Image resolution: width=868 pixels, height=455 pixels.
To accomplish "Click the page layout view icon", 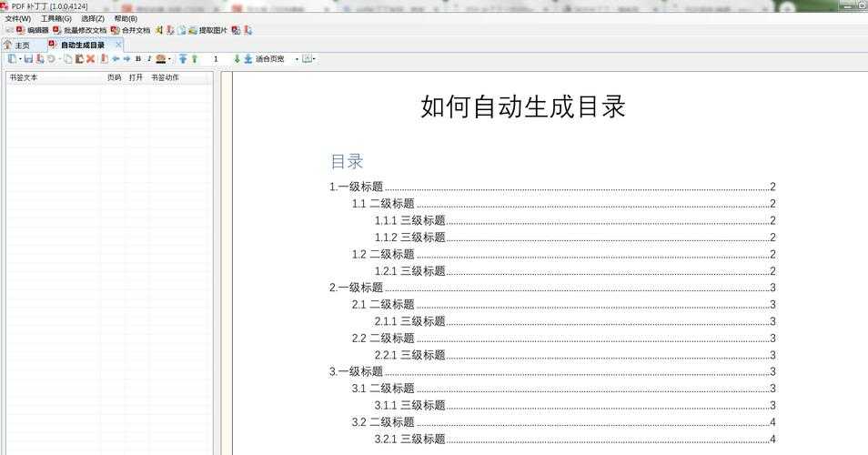I will point(308,58).
